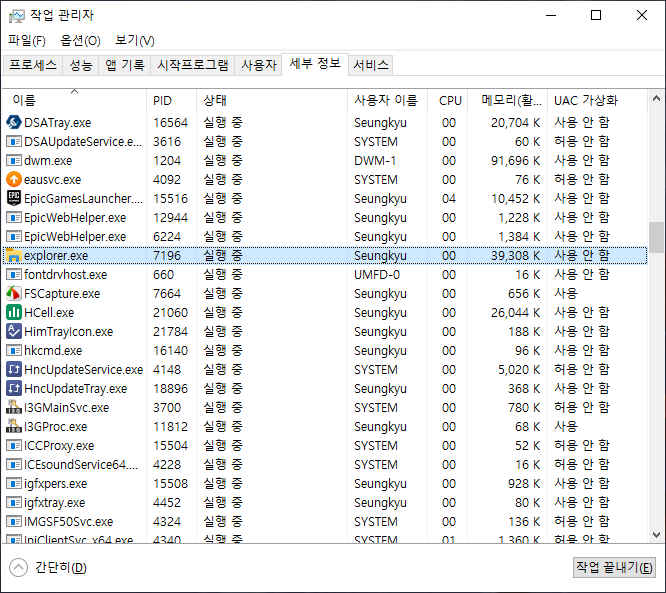Sort by the PID column header

point(172,101)
